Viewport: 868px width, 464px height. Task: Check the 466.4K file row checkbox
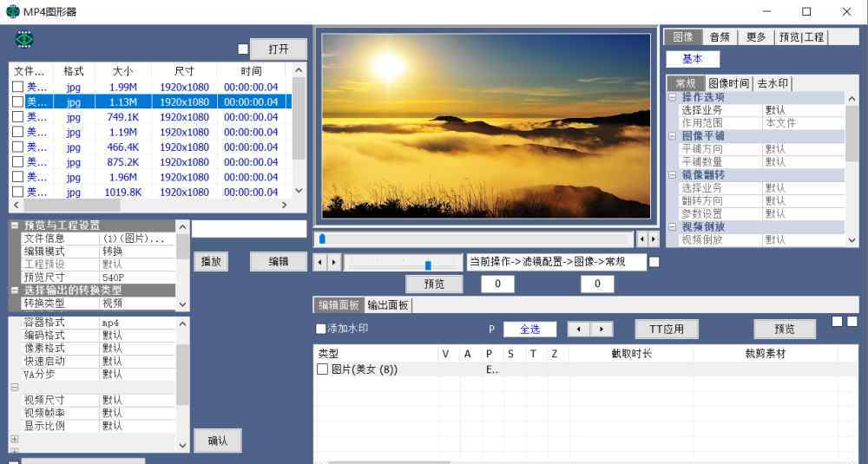[x=17, y=147]
